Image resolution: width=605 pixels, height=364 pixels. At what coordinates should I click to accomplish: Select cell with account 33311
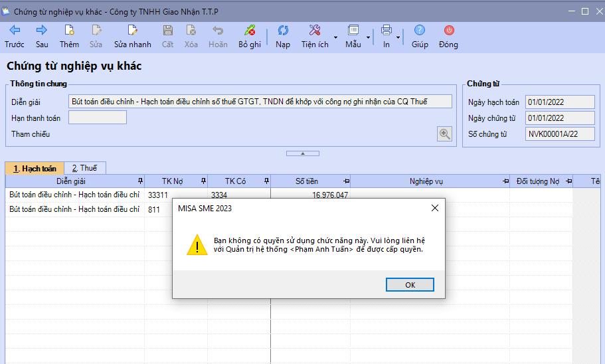coord(176,195)
